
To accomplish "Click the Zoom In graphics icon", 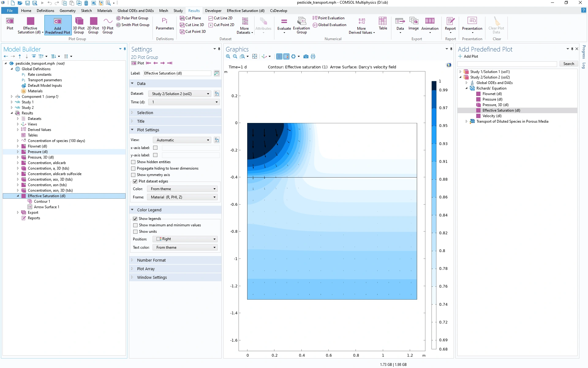I will click(x=228, y=56).
